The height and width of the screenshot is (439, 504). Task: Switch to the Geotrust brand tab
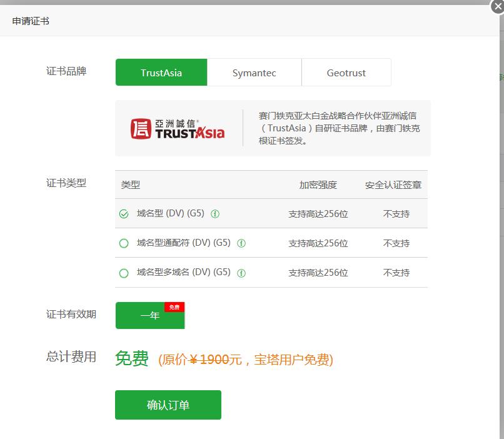point(346,73)
